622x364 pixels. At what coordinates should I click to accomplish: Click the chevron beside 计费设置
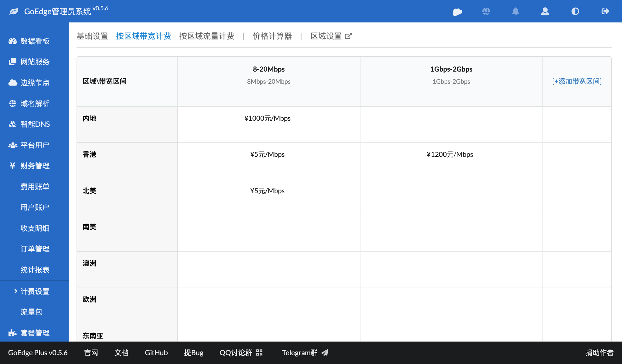tap(15, 291)
